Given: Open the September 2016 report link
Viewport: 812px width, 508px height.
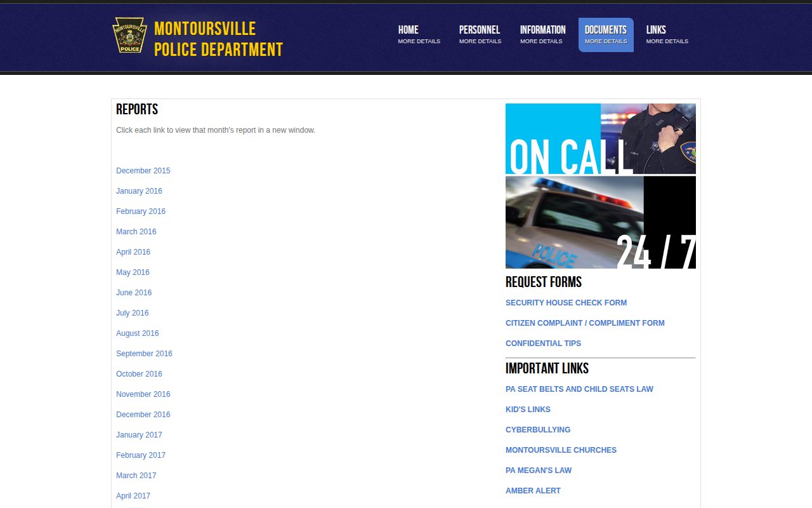Looking at the screenshot, I should pos(144,354).
